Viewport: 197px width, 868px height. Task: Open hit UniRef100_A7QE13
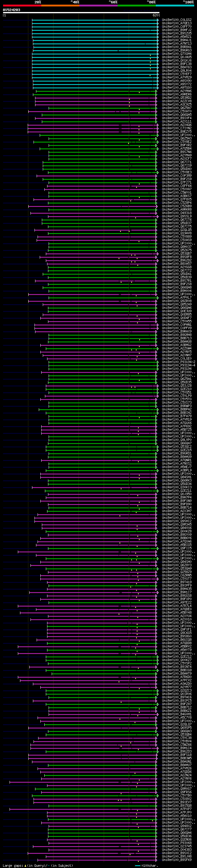pos(177,23)
